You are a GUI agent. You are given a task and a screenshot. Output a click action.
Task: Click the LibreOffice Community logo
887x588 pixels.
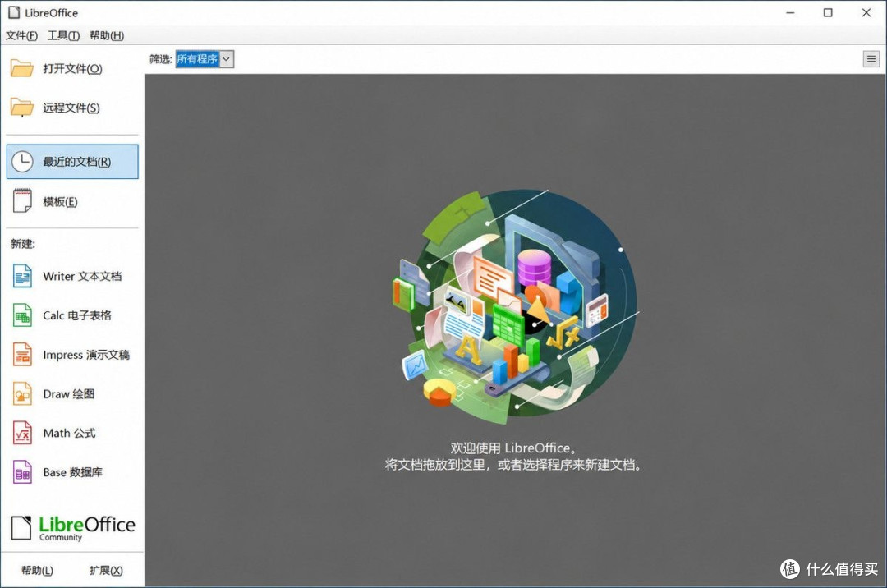[73, 528]
